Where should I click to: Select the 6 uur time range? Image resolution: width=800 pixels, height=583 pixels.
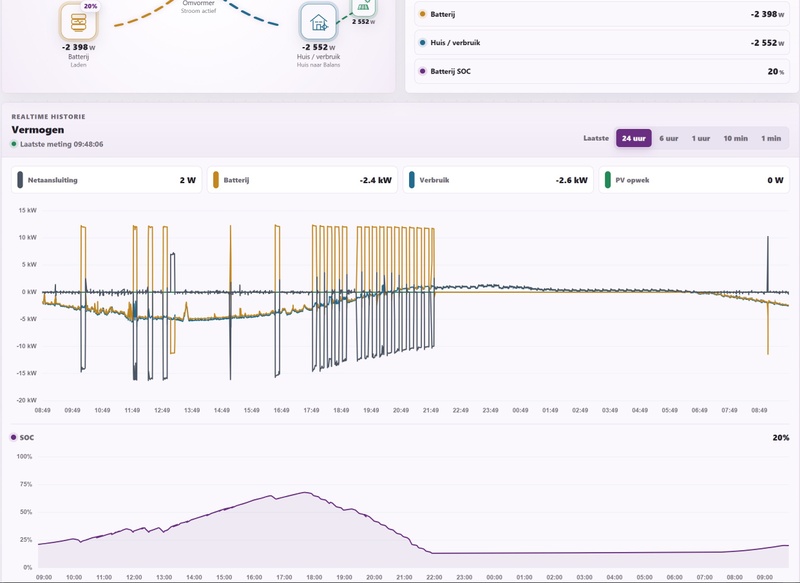pos(668,138)
